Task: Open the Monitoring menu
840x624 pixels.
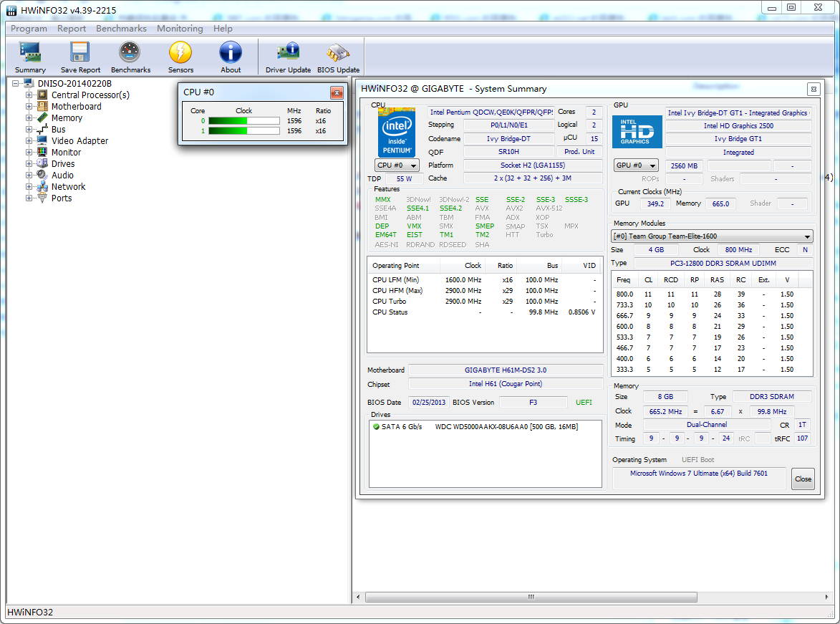Action: [180, 29]
